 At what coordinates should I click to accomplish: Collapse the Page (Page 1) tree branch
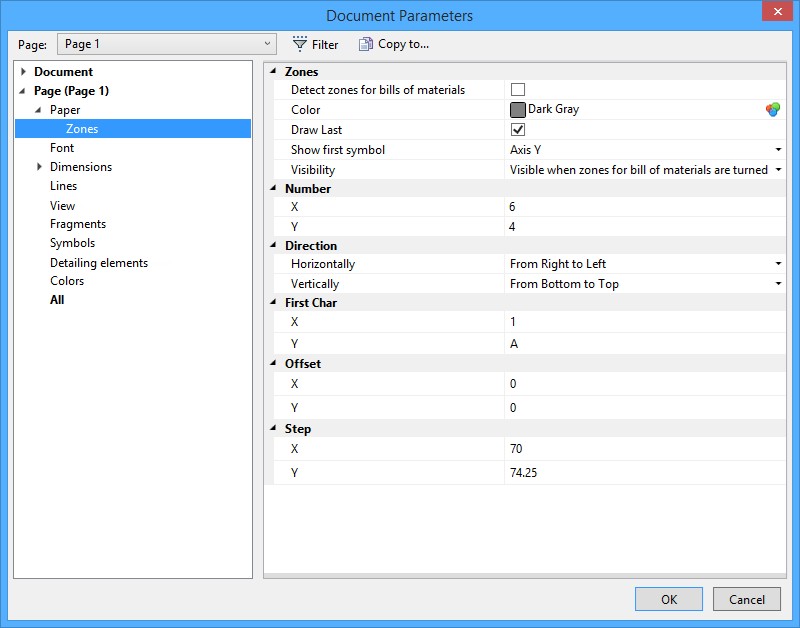click(x=20, y=90)
